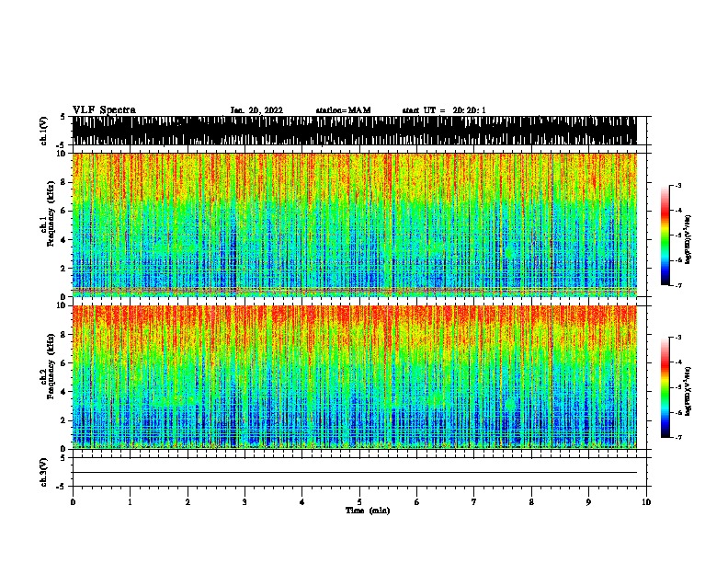Image resolution: width=728 pixels, height=563 pixels.
Task: Click the "ch.1(V)" waveform axis label
Action: [43, 131]
